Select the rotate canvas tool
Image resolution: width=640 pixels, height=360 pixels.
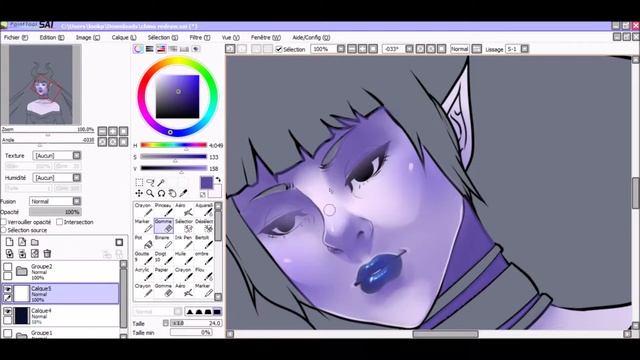click(x=161, y=193)
